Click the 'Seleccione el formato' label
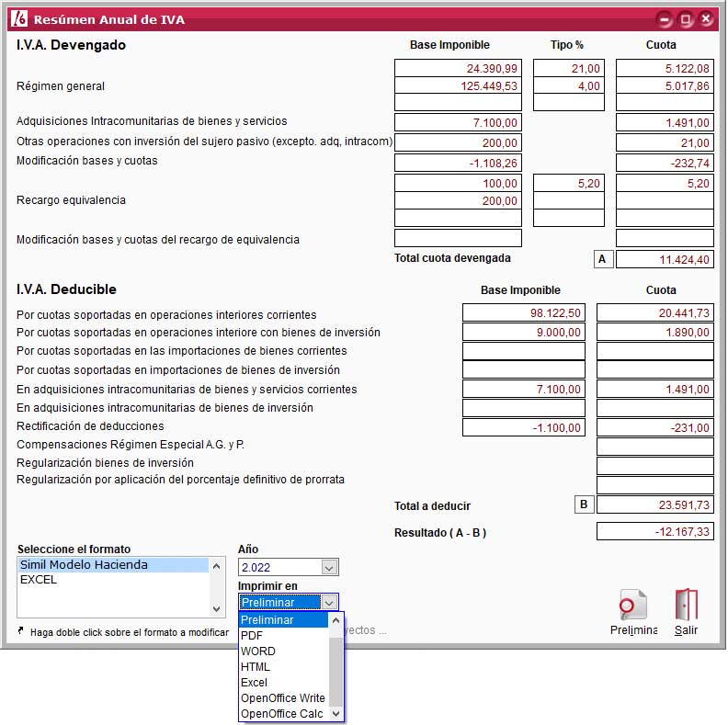The width and height of the screenshot is (728, 725). point(74,549)
